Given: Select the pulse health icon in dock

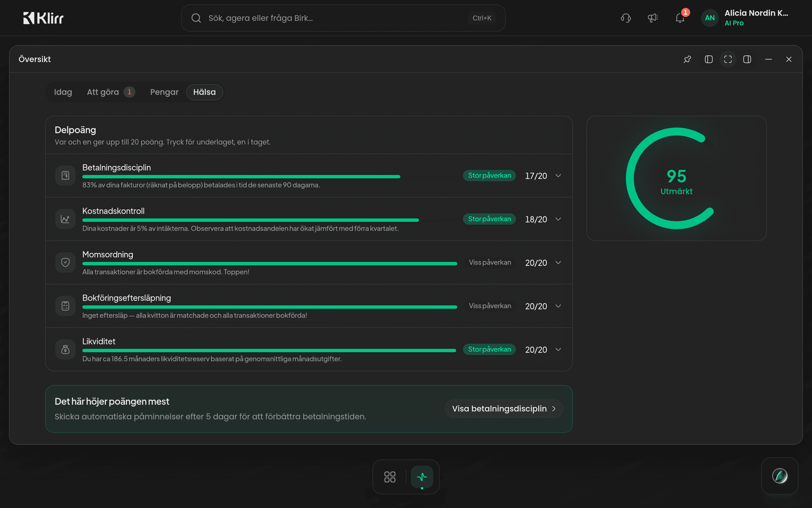Looking at the screenshot, I should point(422,477).
